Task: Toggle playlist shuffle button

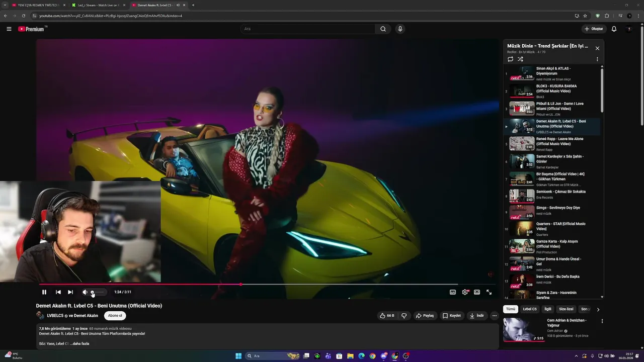Action: 520,59
